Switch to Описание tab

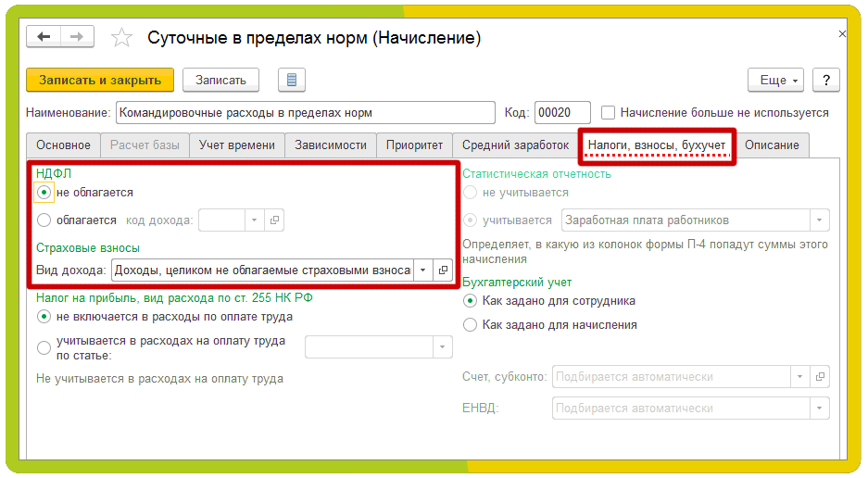tap(772, 145)
